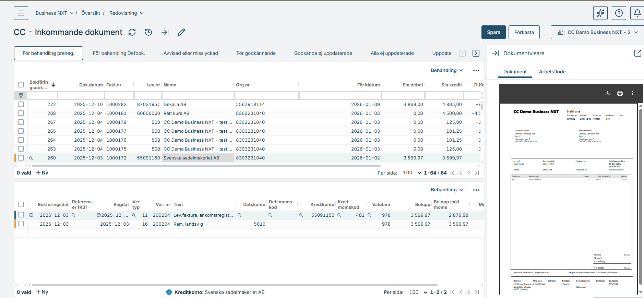Tick checkbox for row 264
Viewport: 644px width, 298px height.
pyautogui.click(x=21, y=140)
